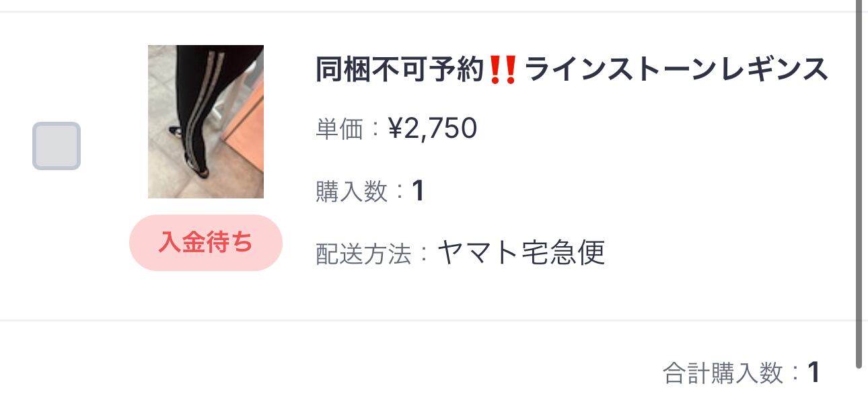Tick the checkbox beside the leggings order
Screen dimensions: 868x415
[x=57, y=146]
